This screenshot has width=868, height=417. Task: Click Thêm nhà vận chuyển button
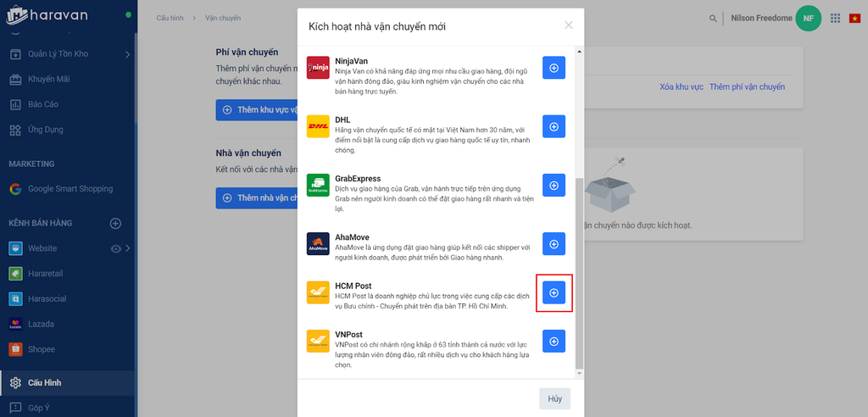(257, 197)
